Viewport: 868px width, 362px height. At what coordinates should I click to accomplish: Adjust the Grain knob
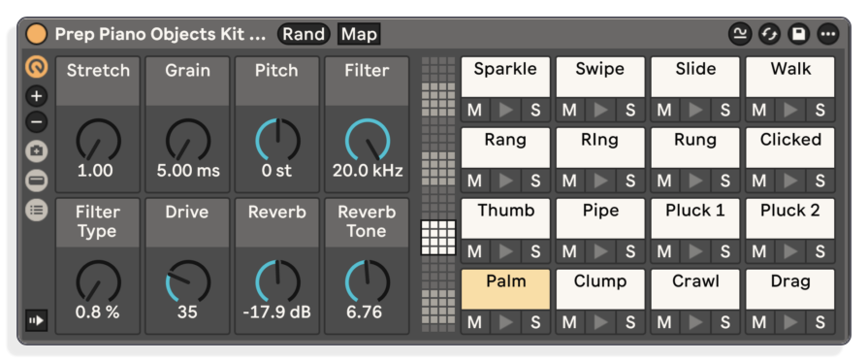[x=187, y=141]
